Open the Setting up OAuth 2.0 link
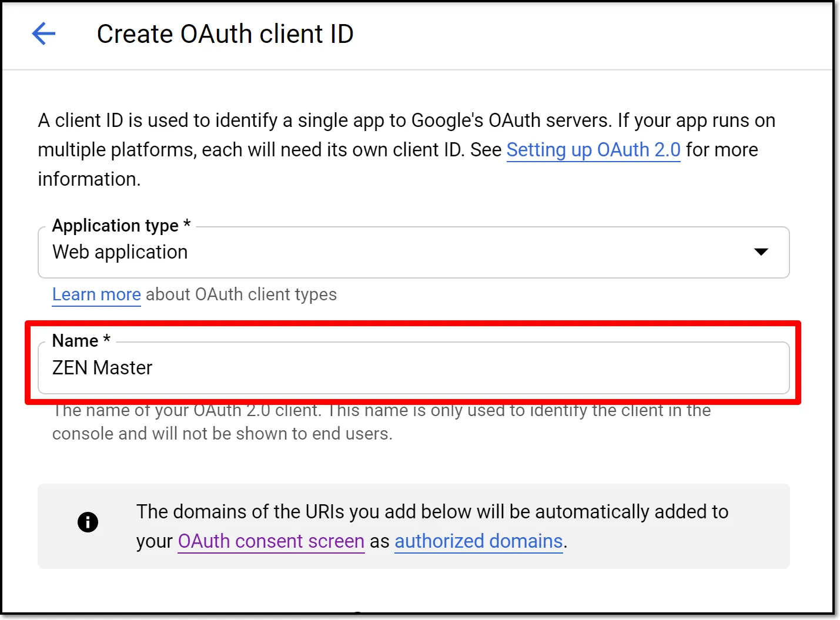 (x=593, y=150)
